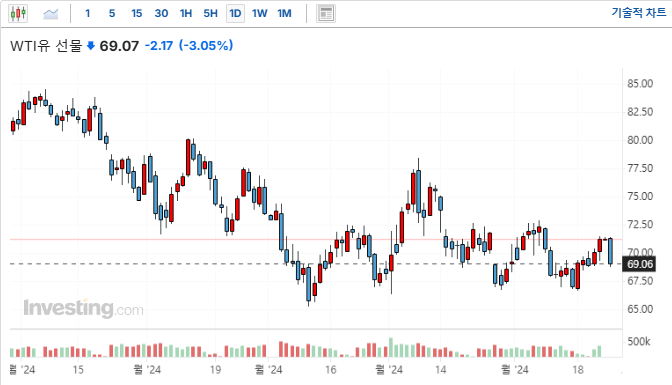Click the blue down arrow price indicator
Viewport: 672px width, 385px height.
pos(90,46)
